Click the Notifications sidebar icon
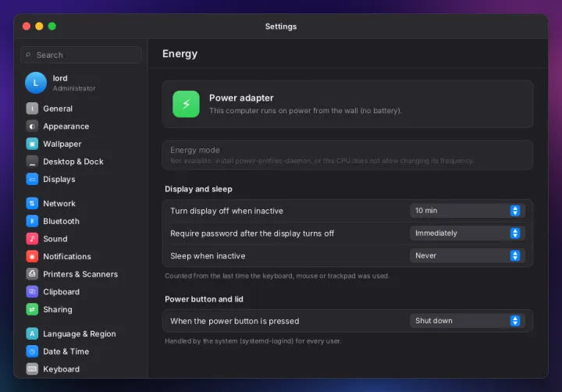The image size is (562, 392). coord(32,256)
